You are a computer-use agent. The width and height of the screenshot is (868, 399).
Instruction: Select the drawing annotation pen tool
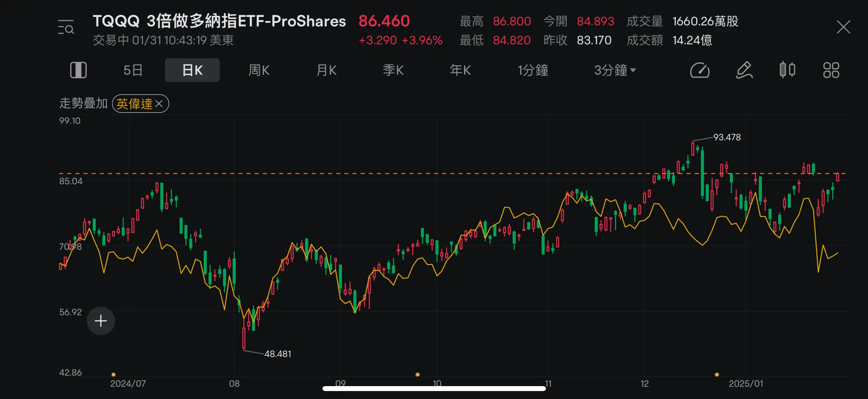[745, 70]
